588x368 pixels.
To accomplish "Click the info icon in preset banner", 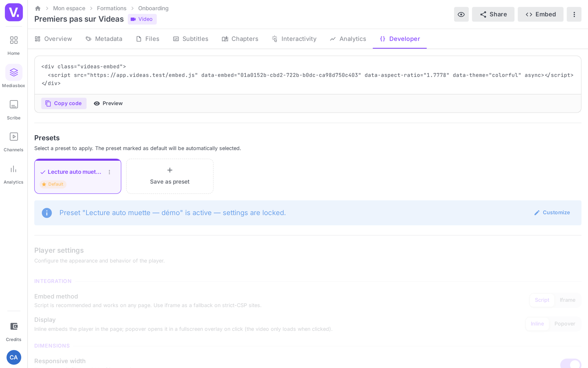I will click(47, 213).
